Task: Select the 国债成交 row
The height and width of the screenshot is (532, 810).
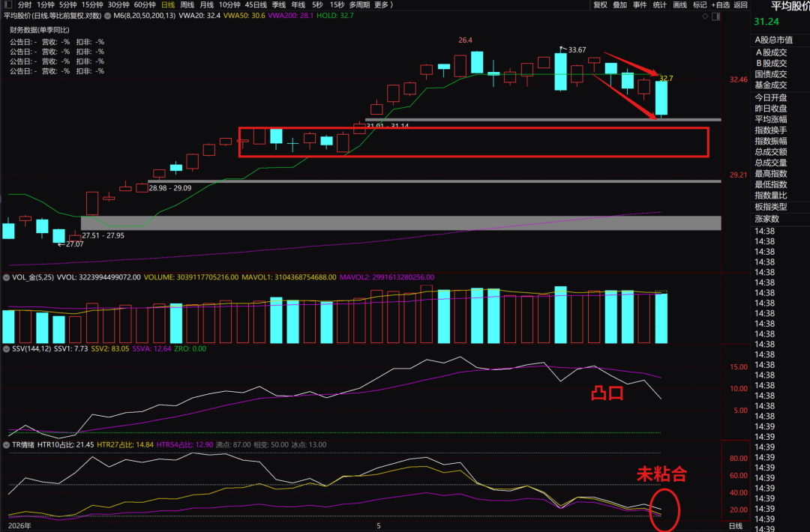Action: pos(771,73)
